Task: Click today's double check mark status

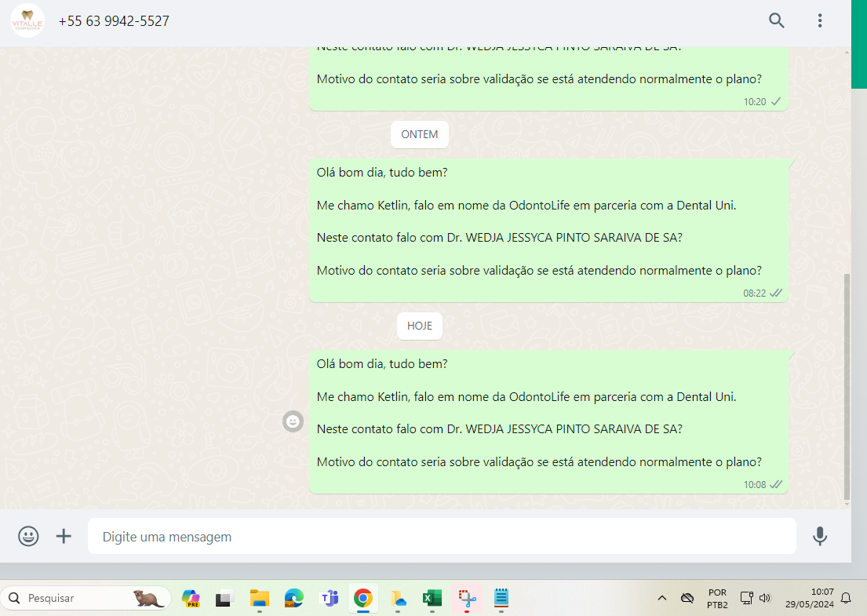Action: [x=776, y=484]
